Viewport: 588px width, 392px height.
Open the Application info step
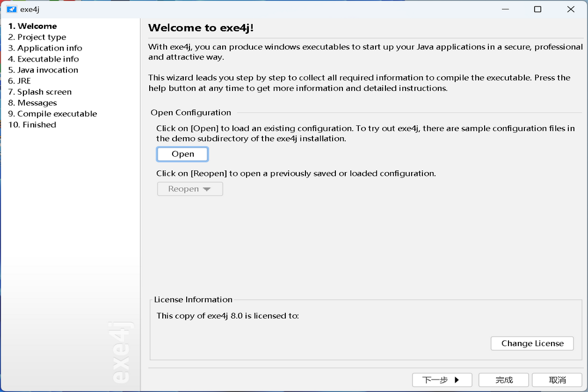point(45,48)
